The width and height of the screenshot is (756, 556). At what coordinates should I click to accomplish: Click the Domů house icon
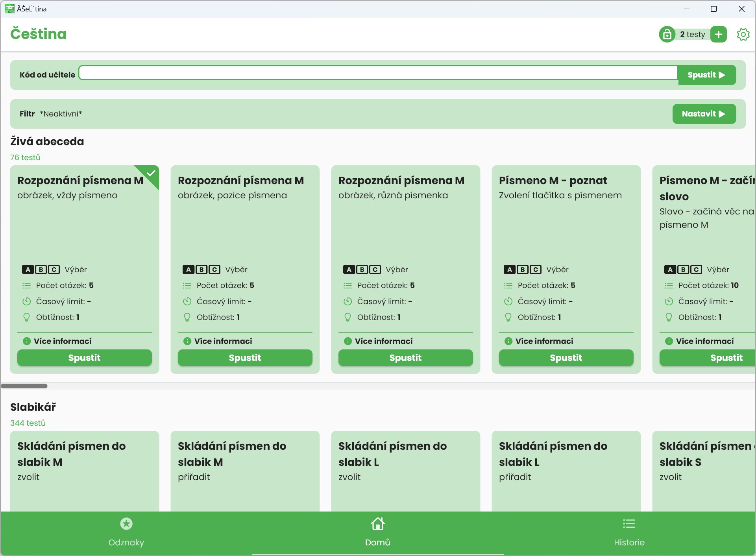click(x=377, y=524)
